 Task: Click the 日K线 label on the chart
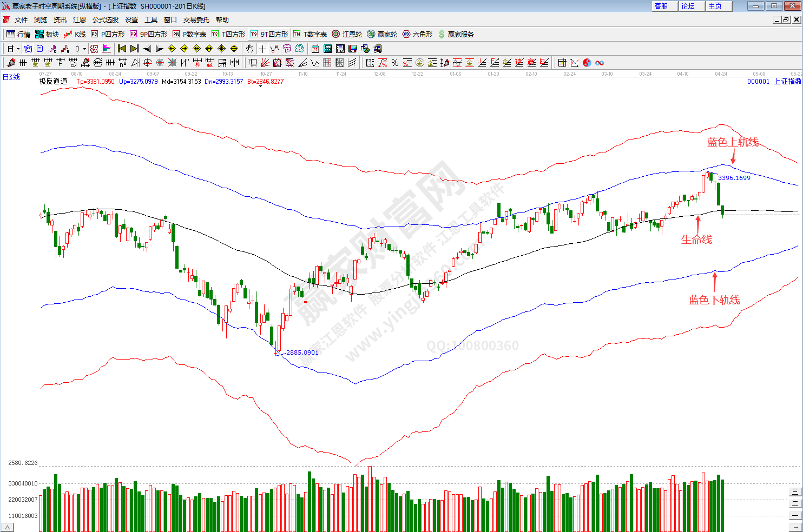(11, 77)
